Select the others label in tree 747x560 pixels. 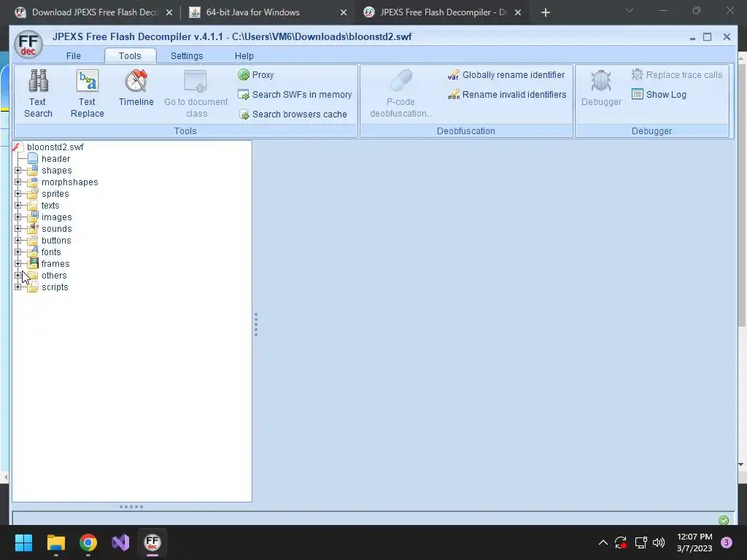coord(54,275)
